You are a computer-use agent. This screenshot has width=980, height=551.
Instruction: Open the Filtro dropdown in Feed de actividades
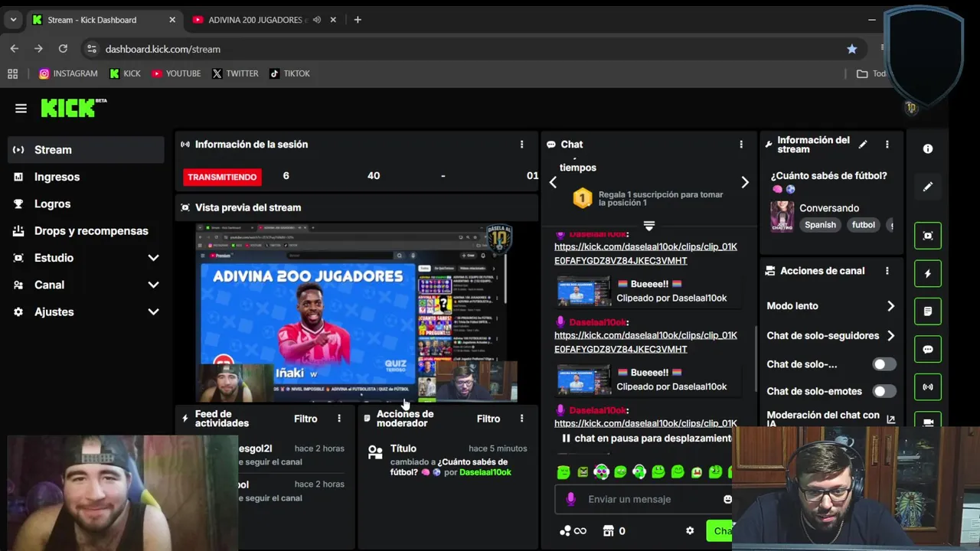305,419
